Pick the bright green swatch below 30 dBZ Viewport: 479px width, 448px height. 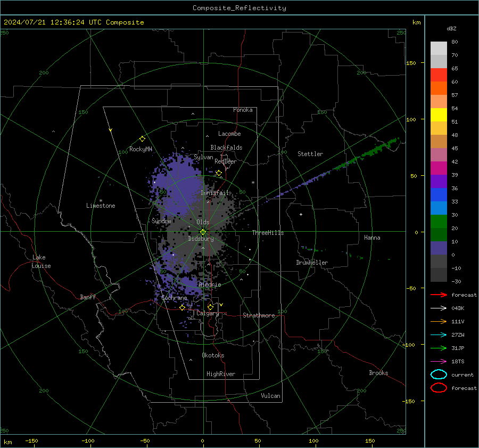tap(439, 222)
